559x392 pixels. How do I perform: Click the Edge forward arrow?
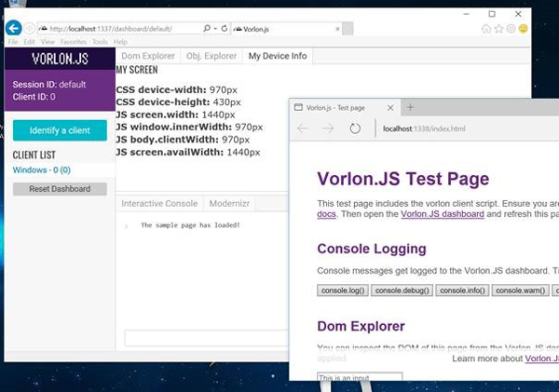click(328, 128)
